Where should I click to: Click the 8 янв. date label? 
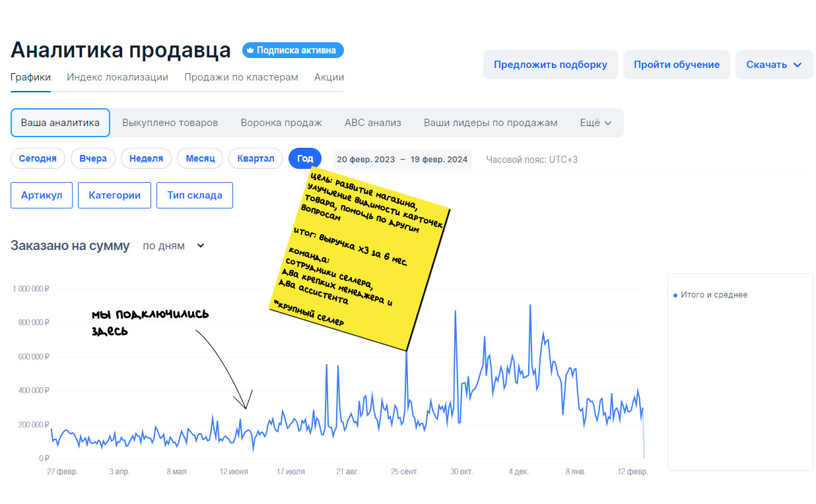(x=576, y=472)
